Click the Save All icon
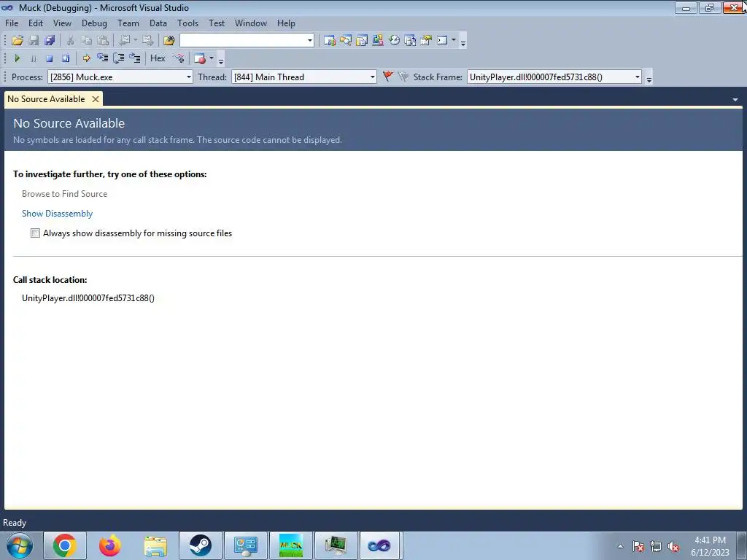The height and width of the screenshot is (560, 747). pyautogui.click(x=49, y=41)
